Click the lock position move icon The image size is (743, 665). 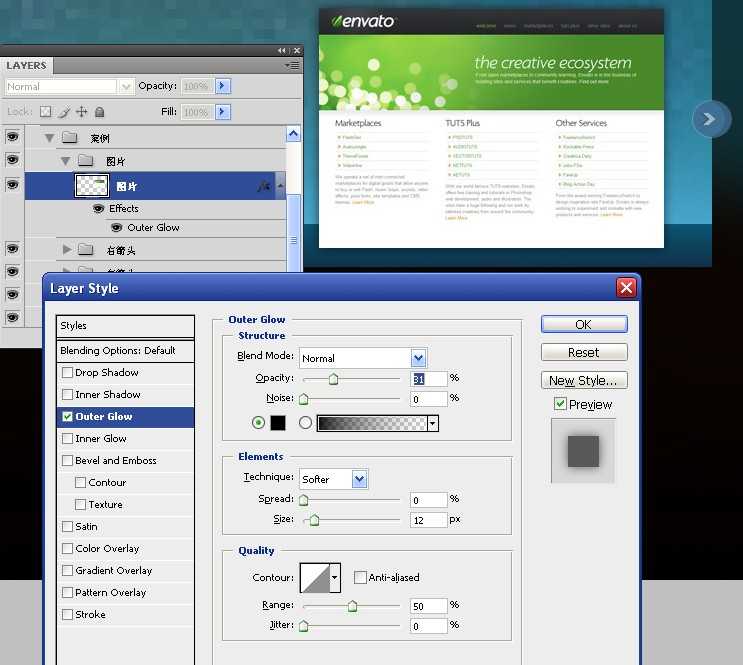[x=82, y=112]
